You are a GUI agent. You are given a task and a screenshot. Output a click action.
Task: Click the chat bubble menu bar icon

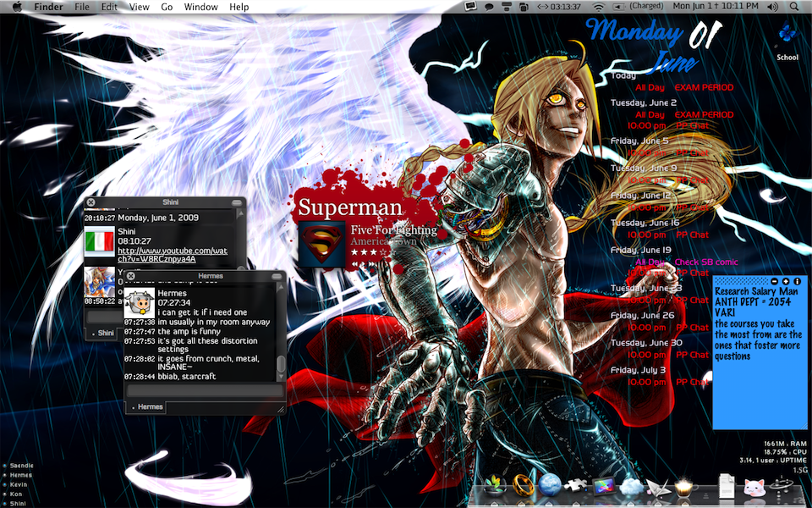click(x=489, y=7)
